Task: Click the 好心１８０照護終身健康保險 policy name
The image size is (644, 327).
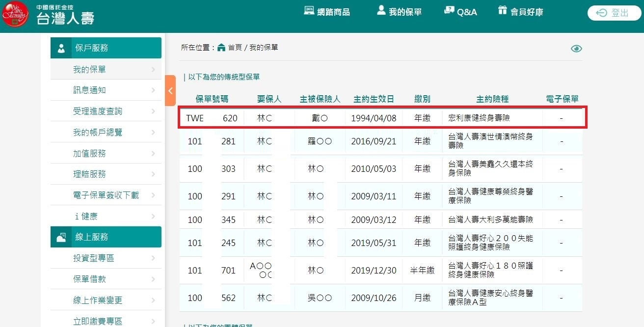Action: [490, 271]
